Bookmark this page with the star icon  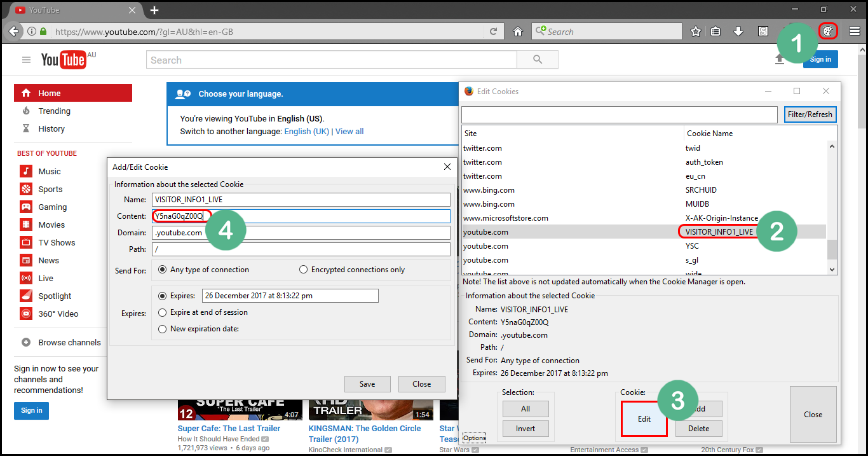(696, 31)
